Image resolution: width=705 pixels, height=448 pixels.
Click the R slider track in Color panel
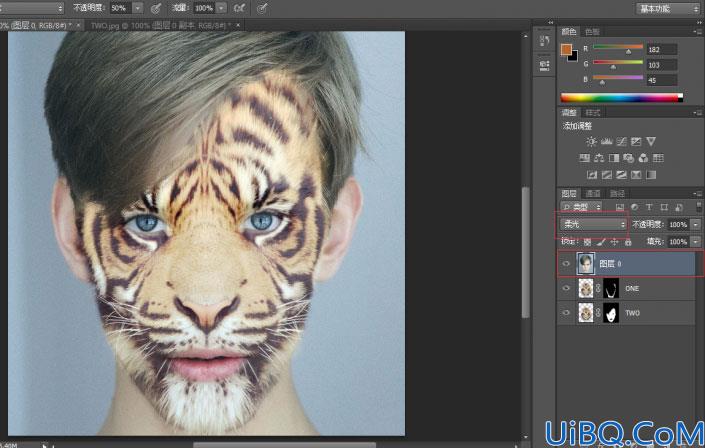tap(618, 47)
